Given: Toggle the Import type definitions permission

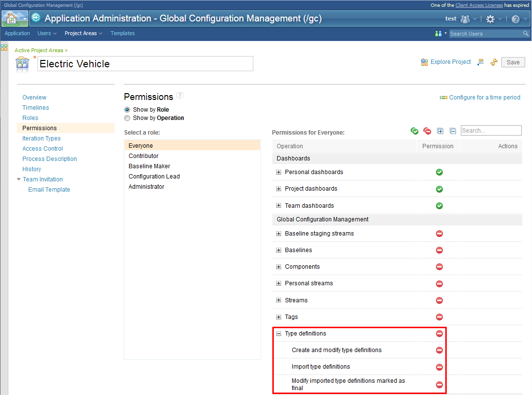Looking at the screenshot, I should click(439, 367).
